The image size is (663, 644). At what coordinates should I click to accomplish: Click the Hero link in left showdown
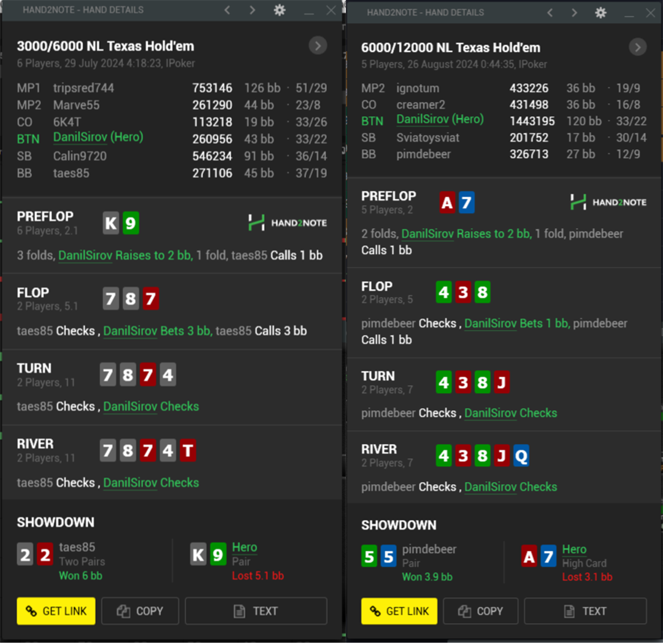point(244,547)
